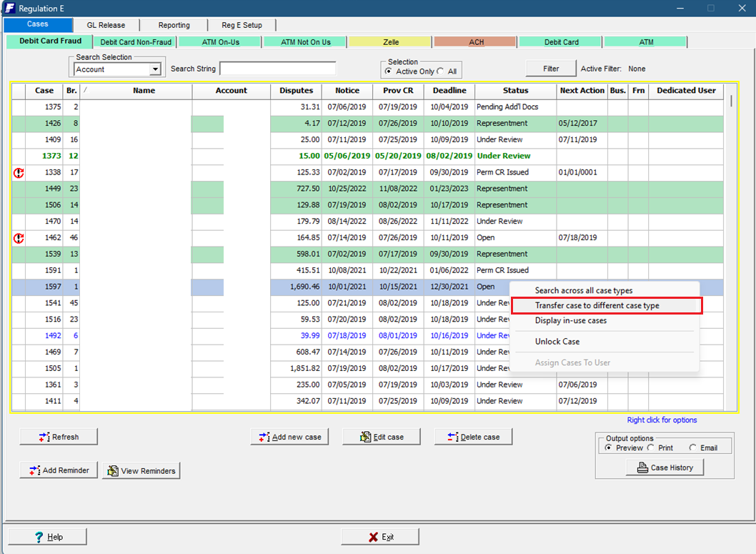Click the Edit case button
The height and width of the screenshot is (554, 756).
(x=382, y=437)
